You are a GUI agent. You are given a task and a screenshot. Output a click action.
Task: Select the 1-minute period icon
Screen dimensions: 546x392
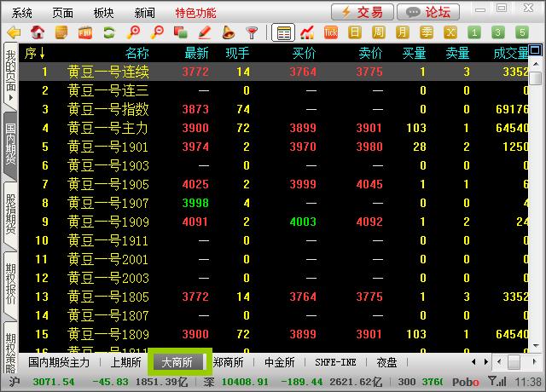tap(474, 32)
